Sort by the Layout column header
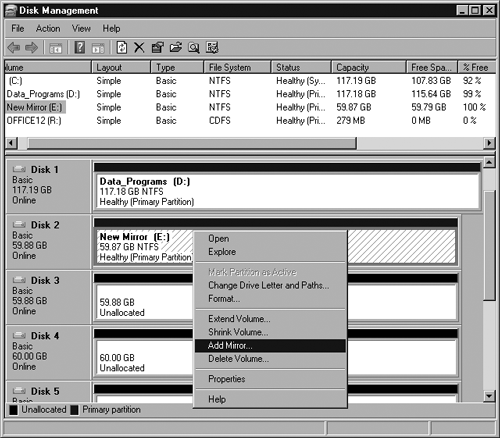The height and width of the screenshot is (438, 500). pos(121,67)
